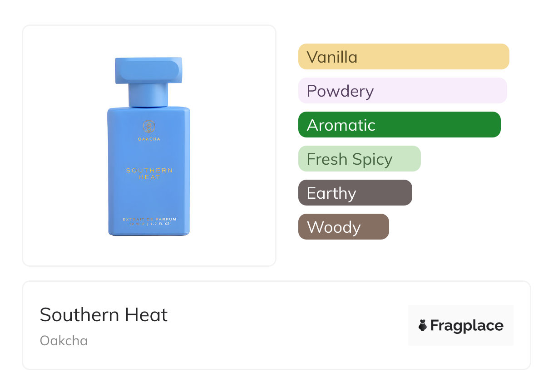
Task: Click the Extrait de Parfum text on the bottle
Action: click(x=149, y=220)
